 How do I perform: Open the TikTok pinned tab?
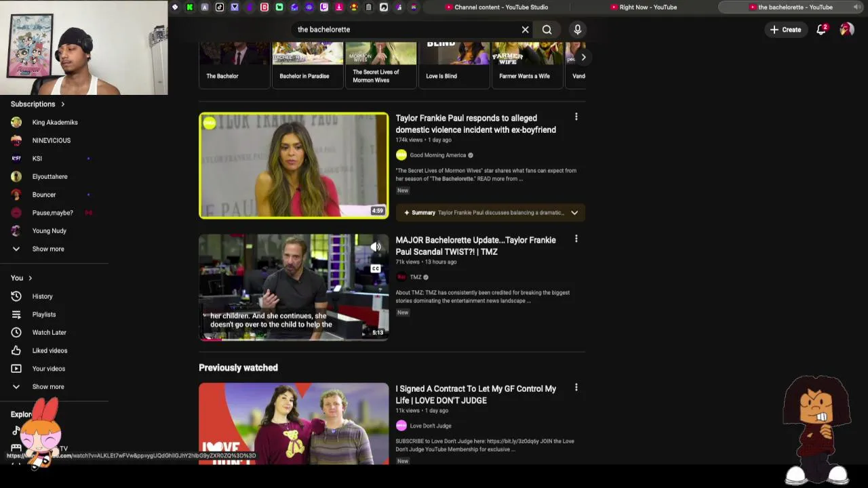(x=219, y=7)
